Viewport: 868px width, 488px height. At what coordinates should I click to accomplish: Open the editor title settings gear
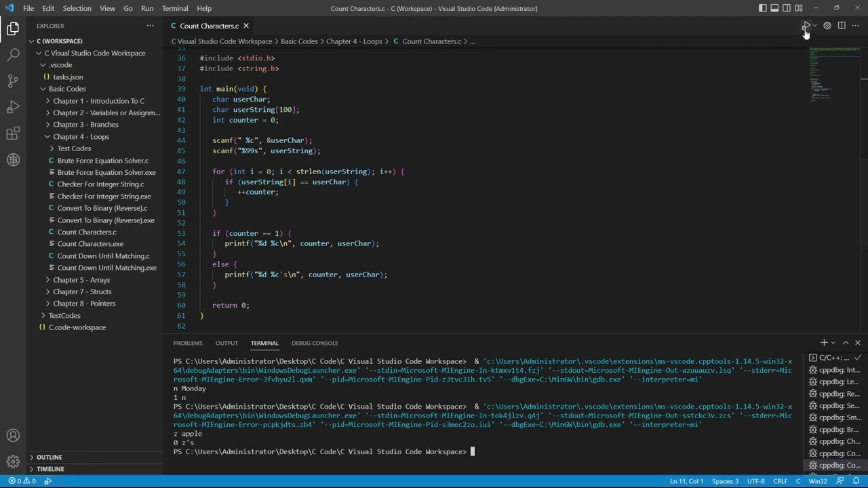tap(827, 26)
